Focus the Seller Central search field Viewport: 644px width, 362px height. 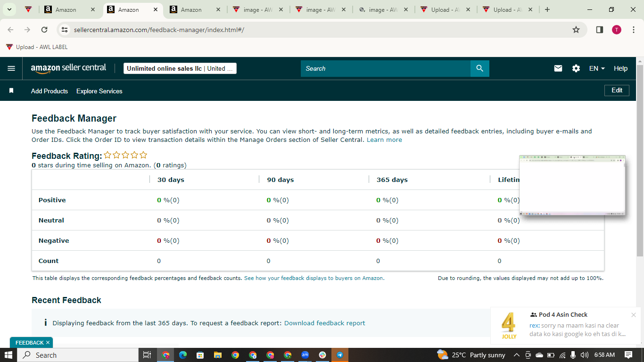[386, 68]
